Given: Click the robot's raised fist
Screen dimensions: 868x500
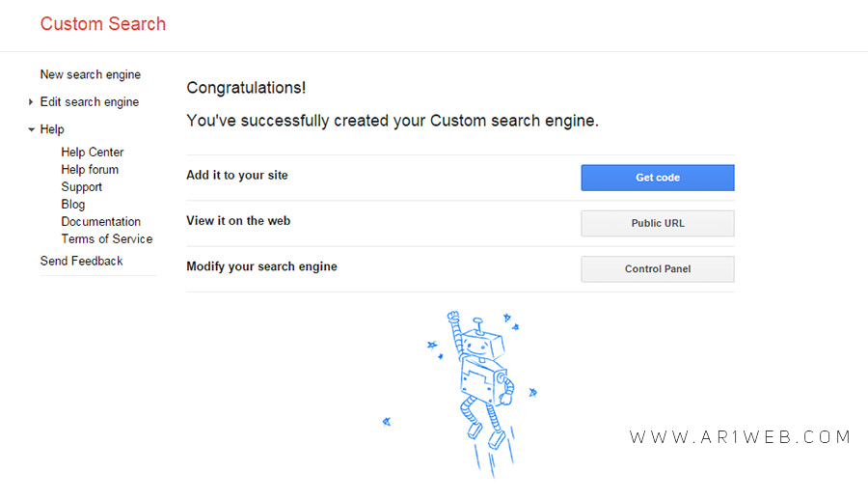Looking at the screenshot, I should (x=453, y=317).
